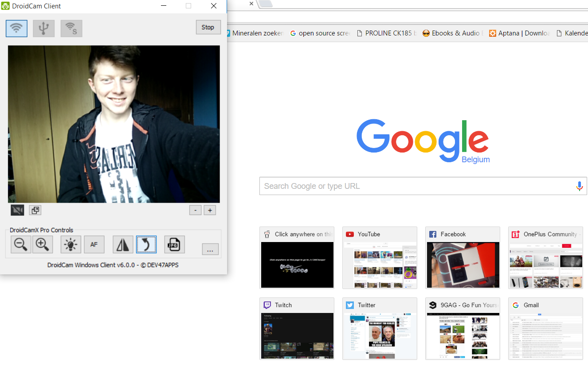Open Facebook most-visited tile

463,258
